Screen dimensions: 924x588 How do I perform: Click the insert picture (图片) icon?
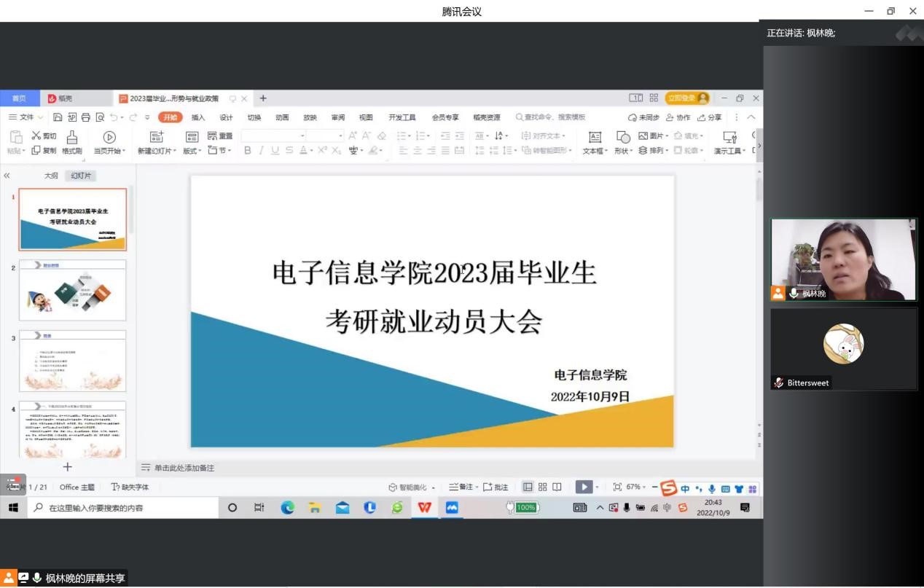point(643,136)
